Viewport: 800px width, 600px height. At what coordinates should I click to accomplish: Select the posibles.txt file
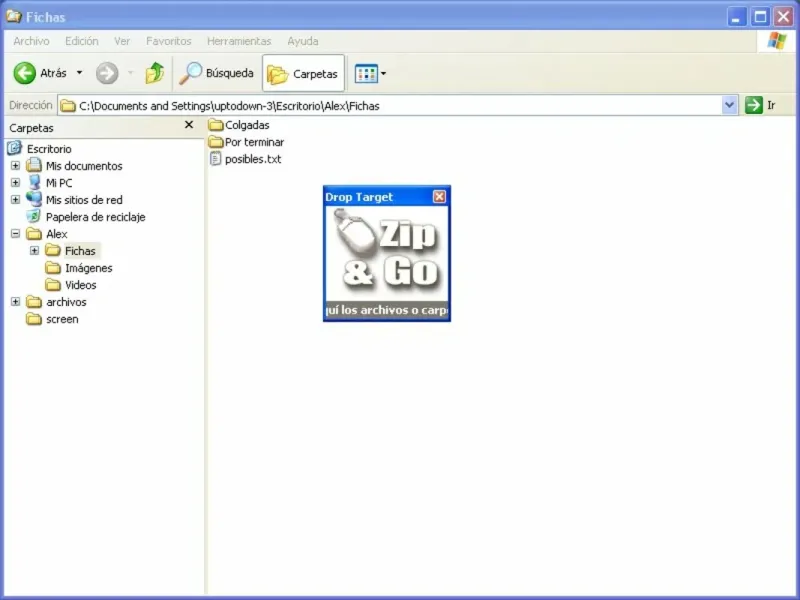(245, 159)
